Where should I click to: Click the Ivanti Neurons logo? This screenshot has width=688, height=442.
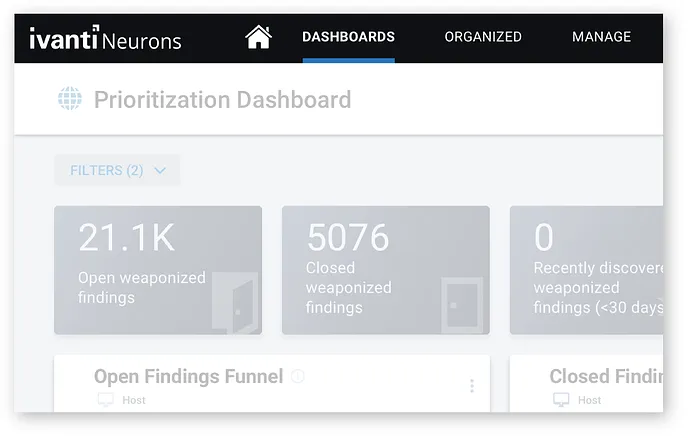point(105,38)
